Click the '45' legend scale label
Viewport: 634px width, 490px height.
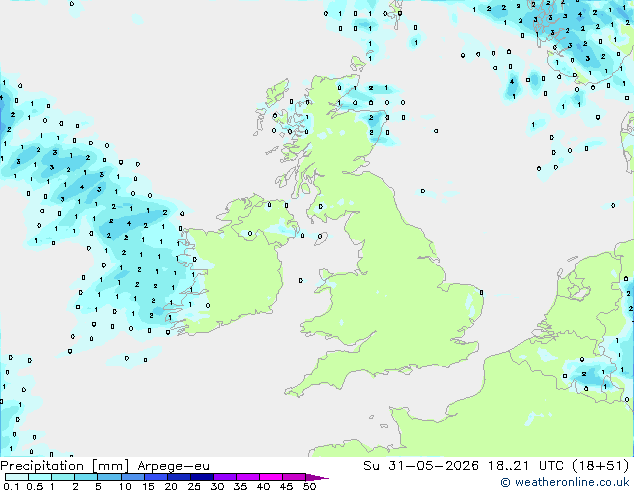click(x=286, y=486)
